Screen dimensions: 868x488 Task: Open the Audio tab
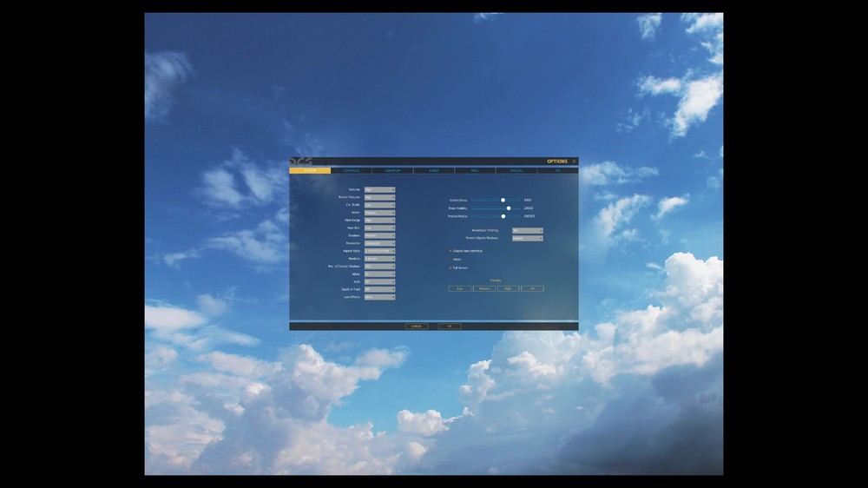pyautogui.click(x=434, y=170)
